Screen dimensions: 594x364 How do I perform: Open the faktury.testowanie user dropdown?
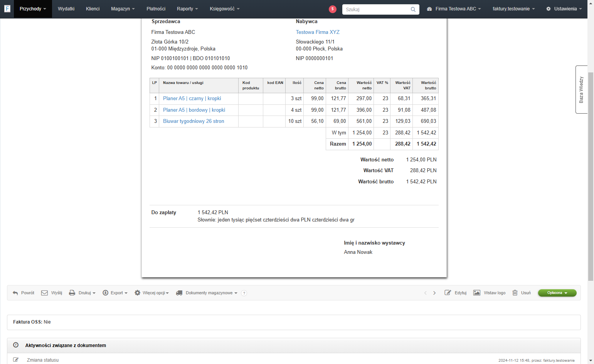[x=513, y=9]
